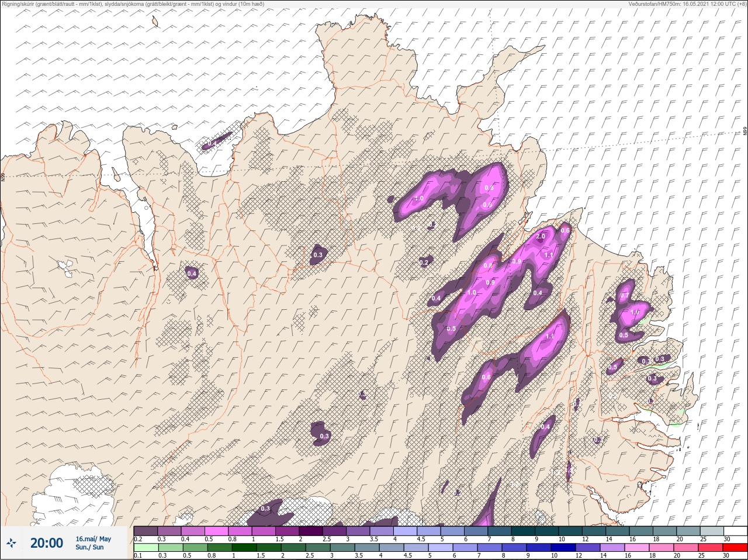The width and height of the screenshot is (748, 560).
Task: Click the 30 label in the upper legend row
Action: [727, 539]
